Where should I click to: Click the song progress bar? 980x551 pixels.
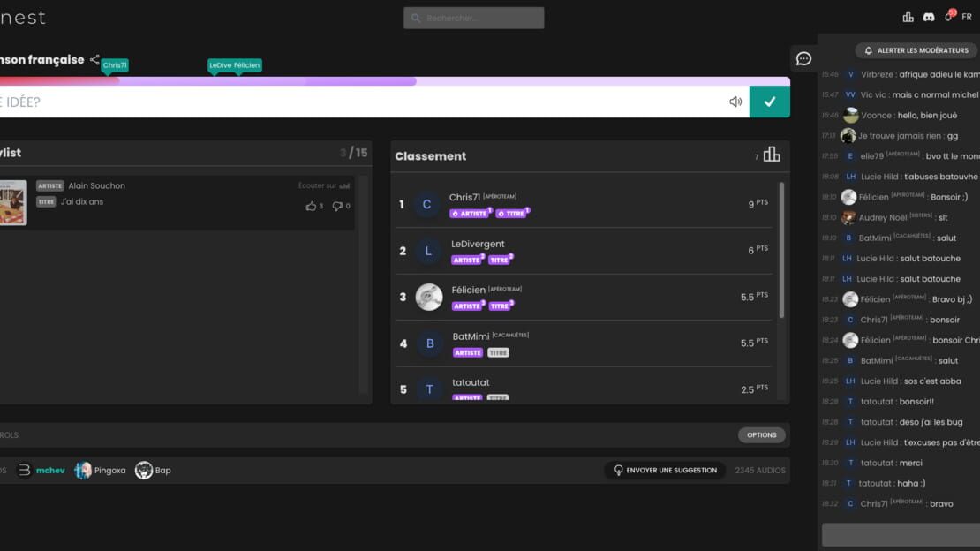point(395,81)
